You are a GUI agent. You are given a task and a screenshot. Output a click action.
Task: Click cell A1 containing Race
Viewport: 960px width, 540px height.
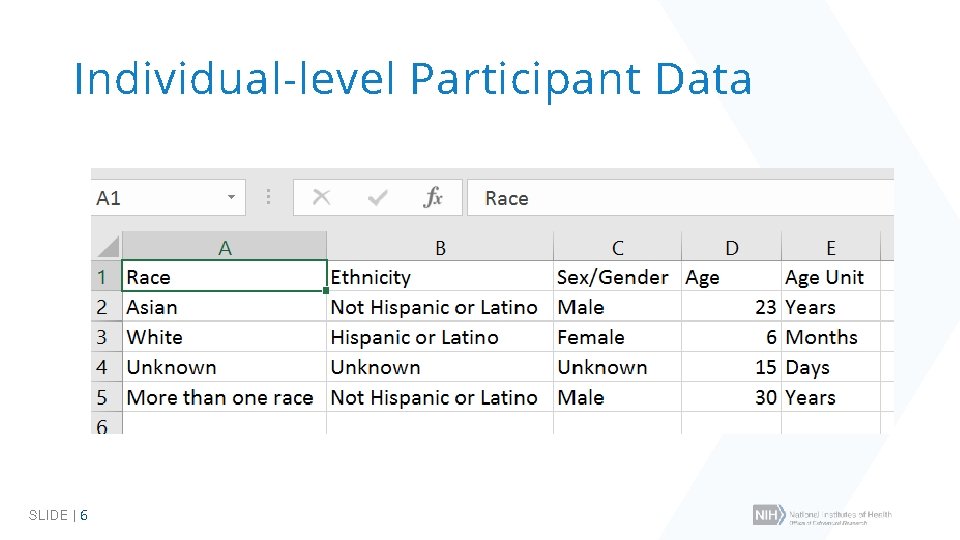click(x=224, y=276)
